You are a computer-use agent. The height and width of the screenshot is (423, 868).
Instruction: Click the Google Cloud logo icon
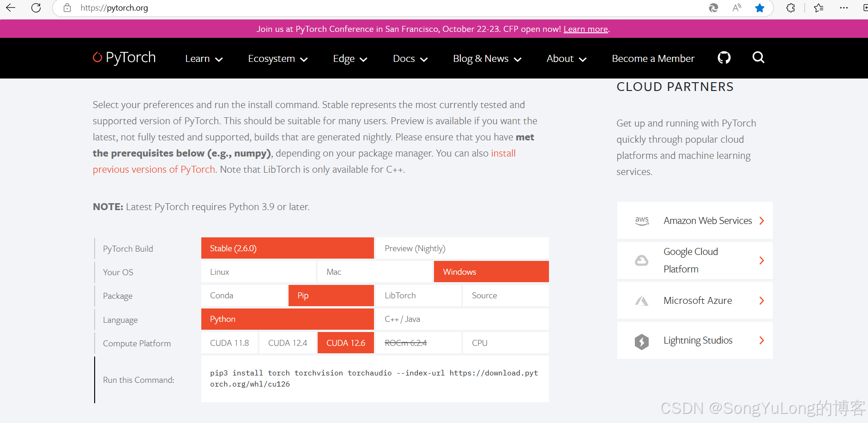click(x=642, y=260)
